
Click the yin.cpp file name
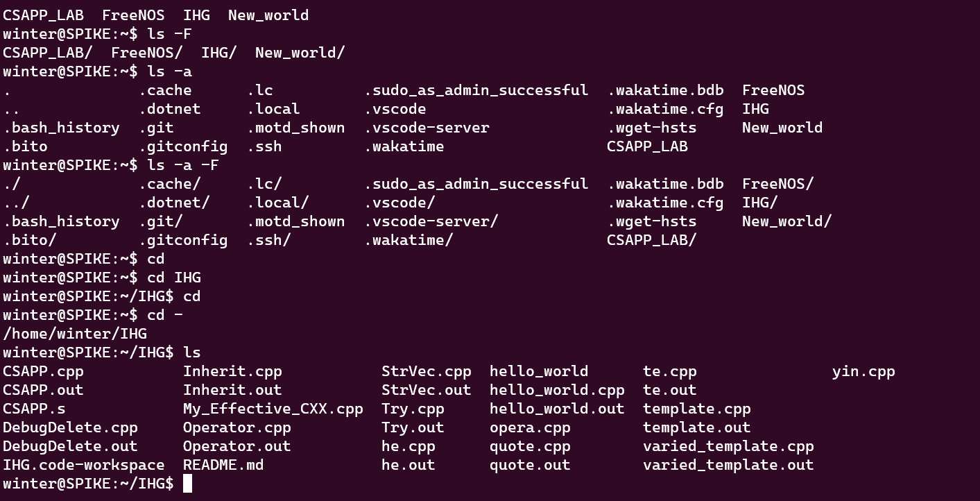[863, 371]
